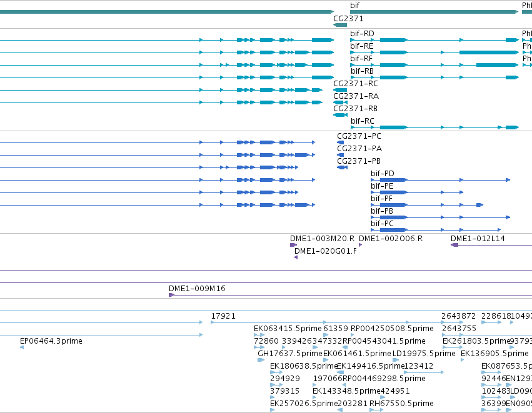Click EST EK143348.5prime

pos(346,391)
